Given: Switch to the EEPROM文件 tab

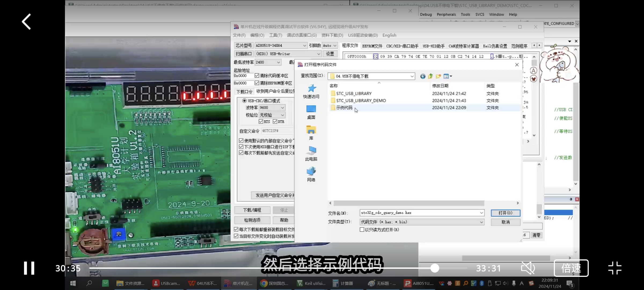Looking at the screenshot, I should [372, 46].
